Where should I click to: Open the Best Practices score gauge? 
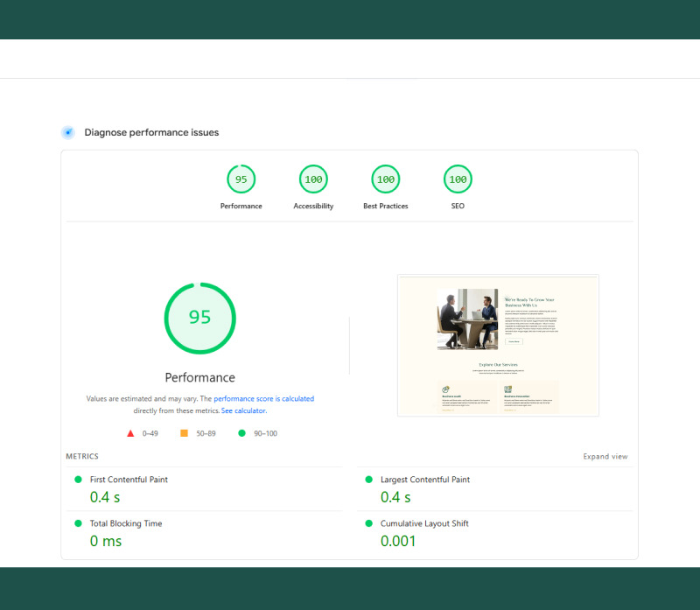(385, 179)
